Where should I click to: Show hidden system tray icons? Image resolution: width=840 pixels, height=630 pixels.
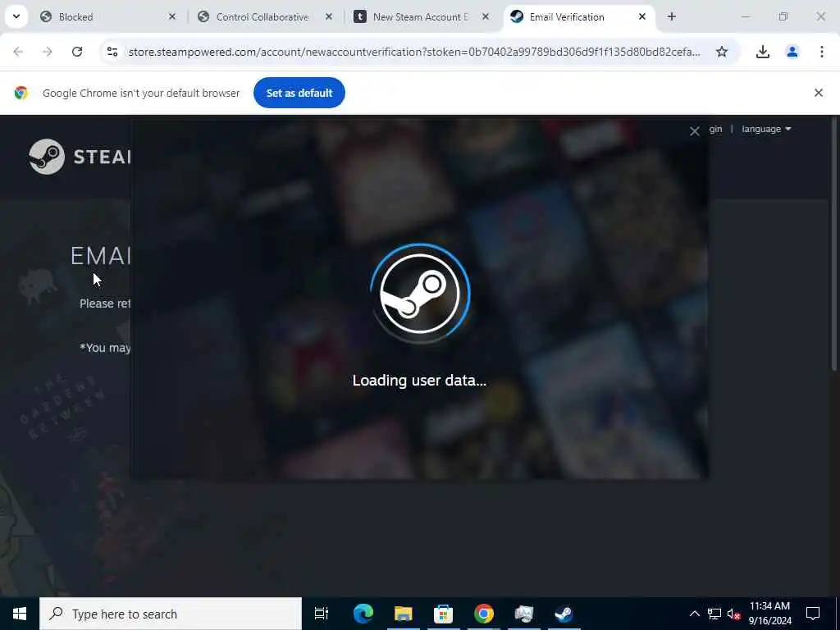(694, 614)
